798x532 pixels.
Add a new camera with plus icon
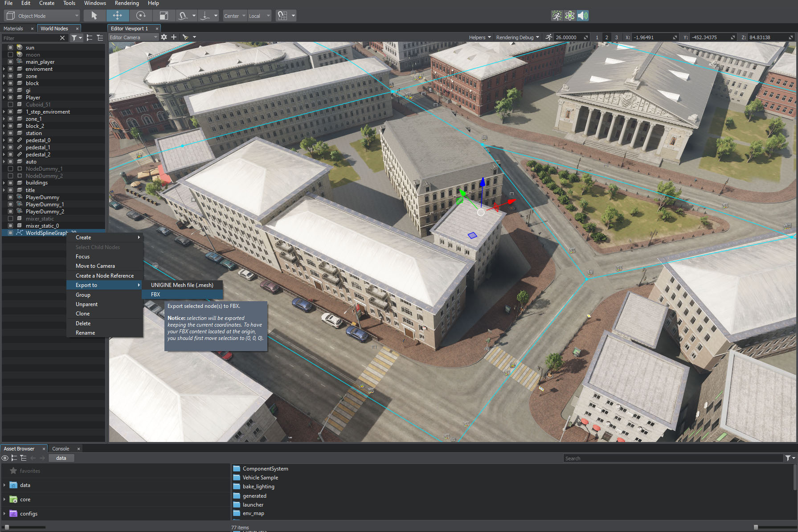click(174, 37)
